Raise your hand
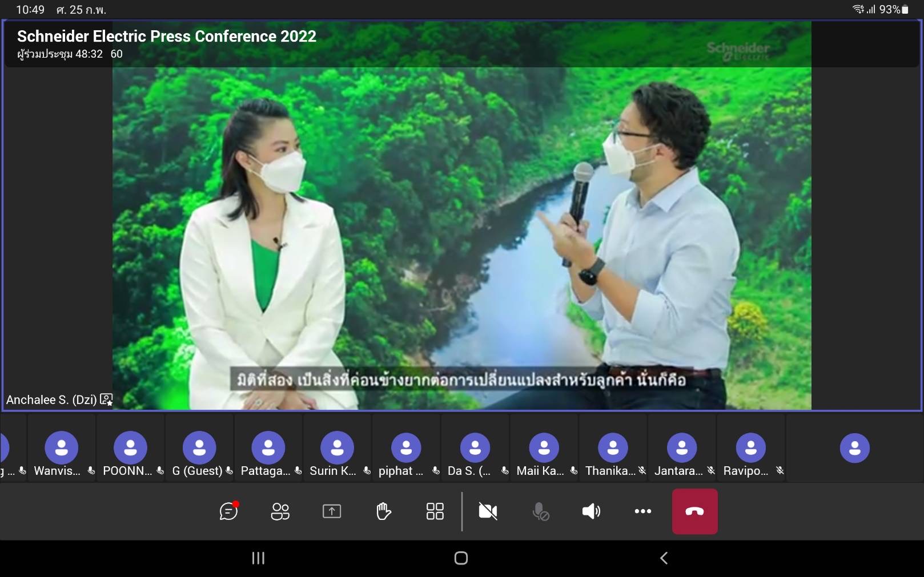Screen dimensions: 924x577 point(383,511)
